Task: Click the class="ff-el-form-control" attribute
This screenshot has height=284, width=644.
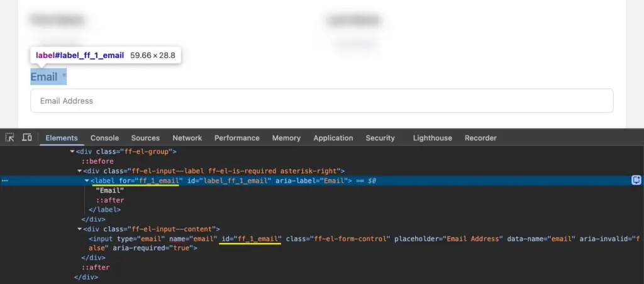Action: [x=338, y=239]
